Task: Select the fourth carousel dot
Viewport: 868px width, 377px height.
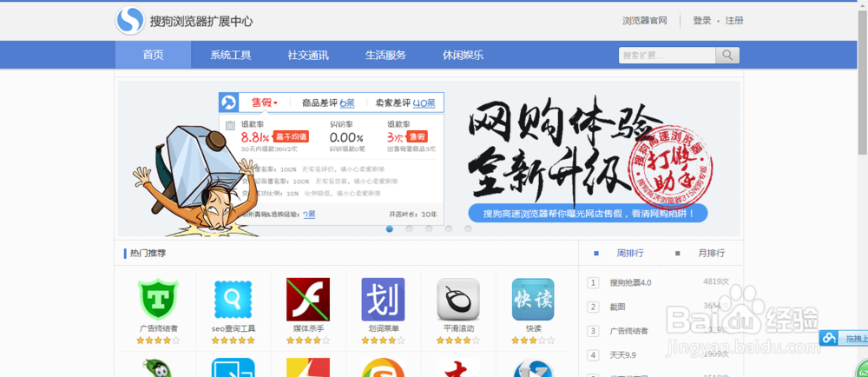Action: 449,228
